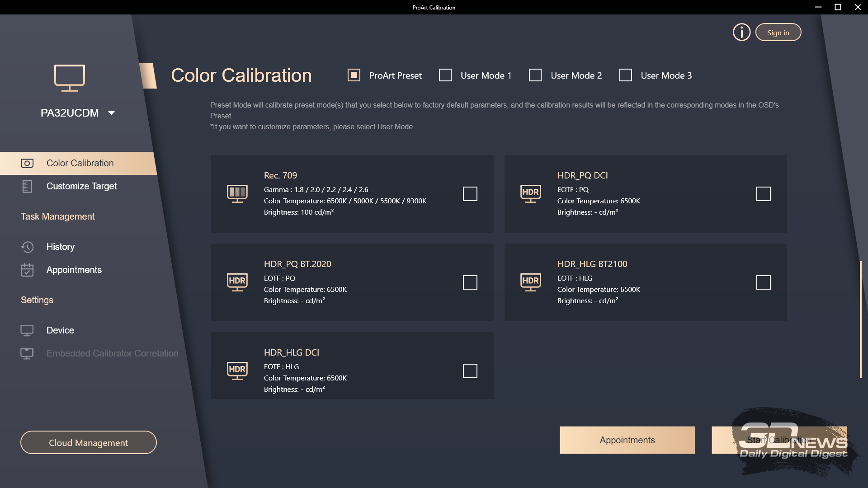Click 'Brightness: 100 cd/m²' in Rec. 709
Viewport: 868px width, 488px height.
[299, 212]
